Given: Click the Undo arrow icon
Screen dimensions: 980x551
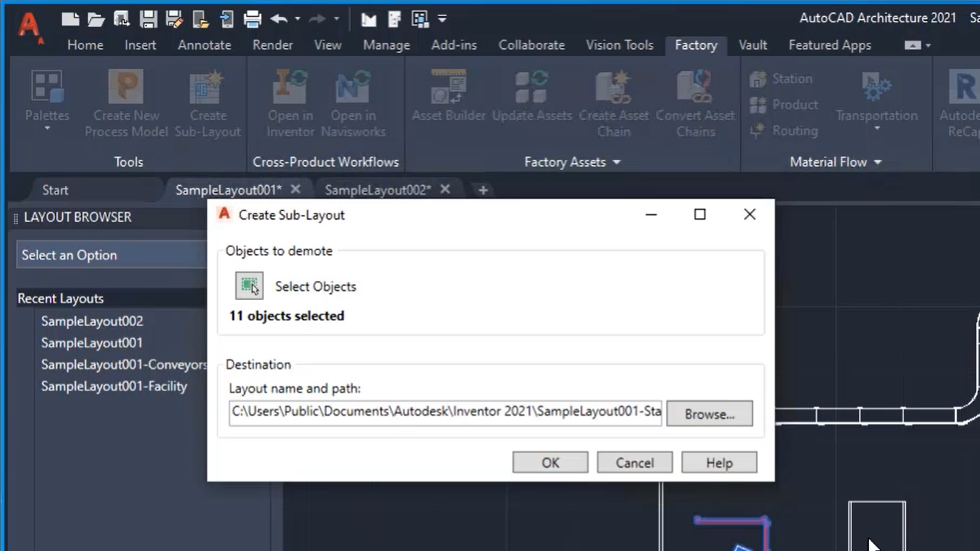Looking at the screenshot, I should click(279, 18).
